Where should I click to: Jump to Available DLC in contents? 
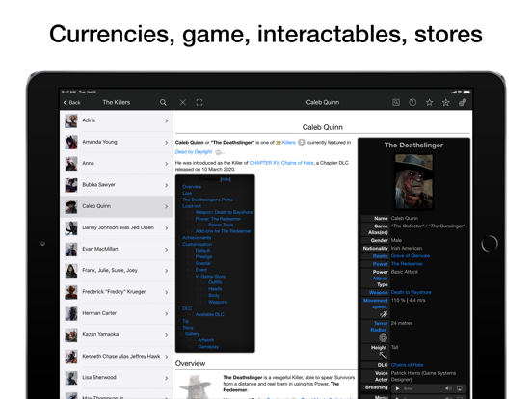click(x=210, y=314)
